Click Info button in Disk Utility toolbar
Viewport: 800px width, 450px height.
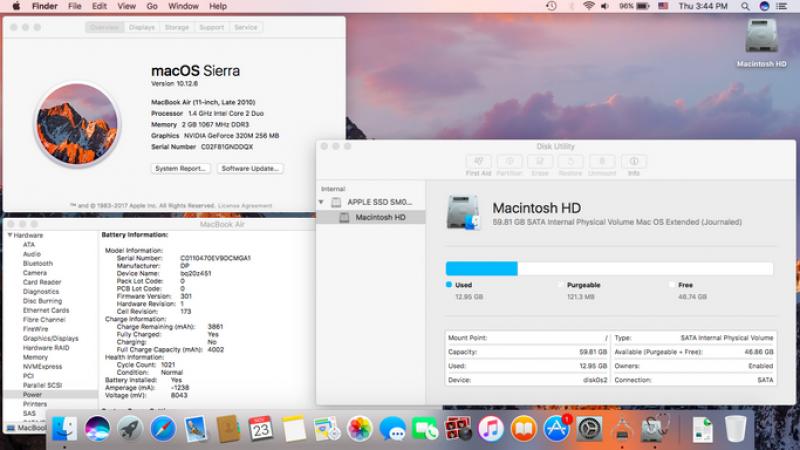(x=634, y=166)
